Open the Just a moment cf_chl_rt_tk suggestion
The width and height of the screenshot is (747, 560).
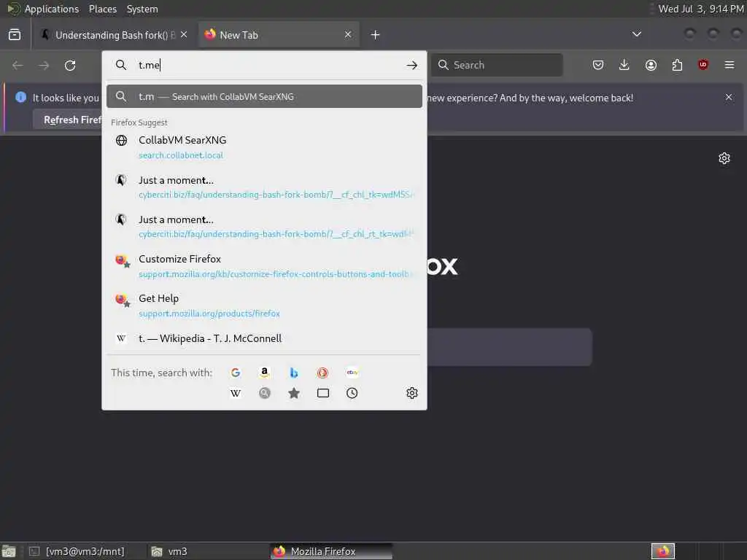coord(264,227)
